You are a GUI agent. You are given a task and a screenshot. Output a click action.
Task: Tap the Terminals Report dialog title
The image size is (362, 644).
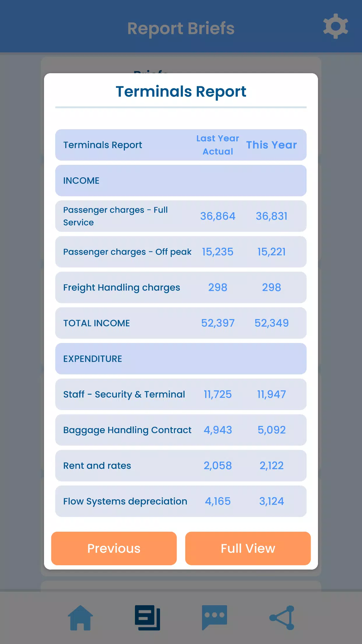point(181,92)
